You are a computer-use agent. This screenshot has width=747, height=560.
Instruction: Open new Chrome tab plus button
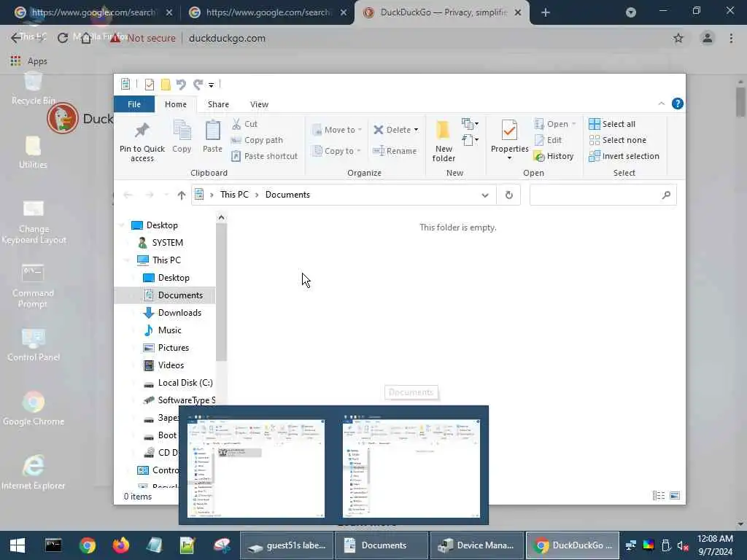(546, 12)
